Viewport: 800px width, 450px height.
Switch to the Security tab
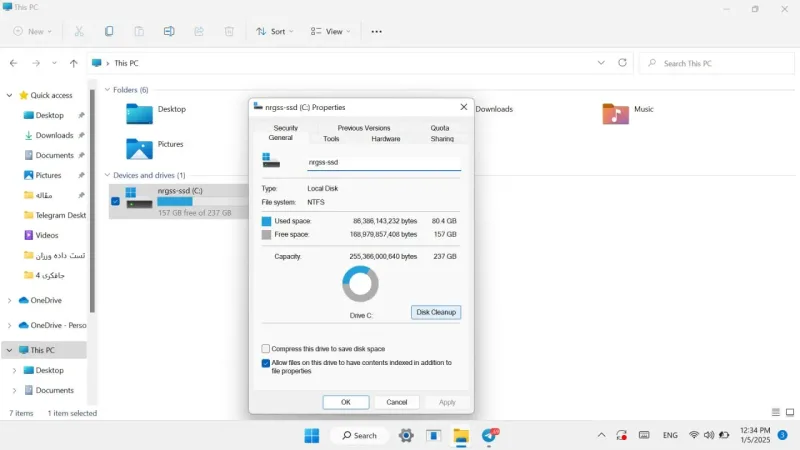coord(285,128)
